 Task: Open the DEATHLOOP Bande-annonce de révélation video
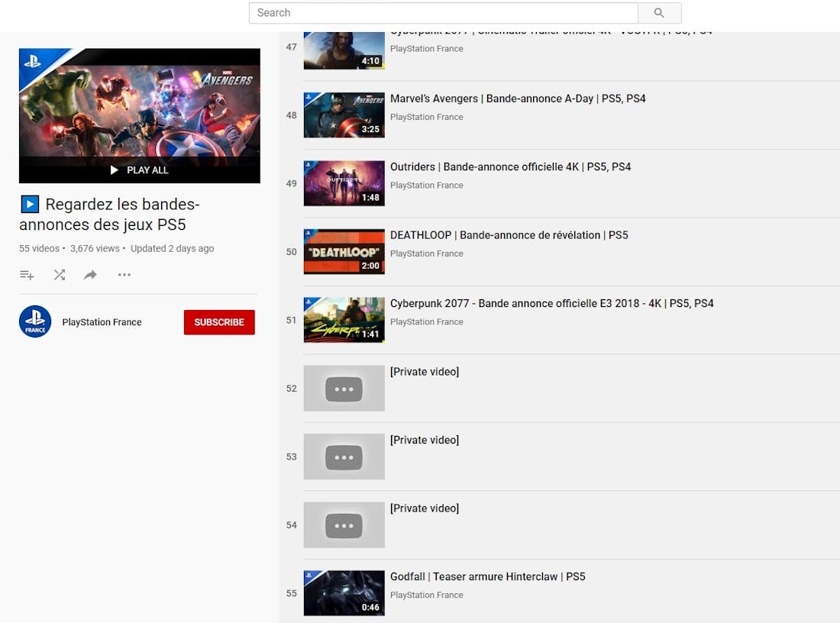[x=509, y=235]
